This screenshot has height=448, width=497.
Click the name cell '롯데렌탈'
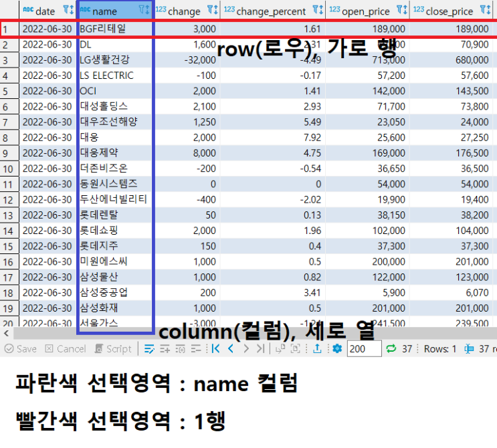point(115,215)
